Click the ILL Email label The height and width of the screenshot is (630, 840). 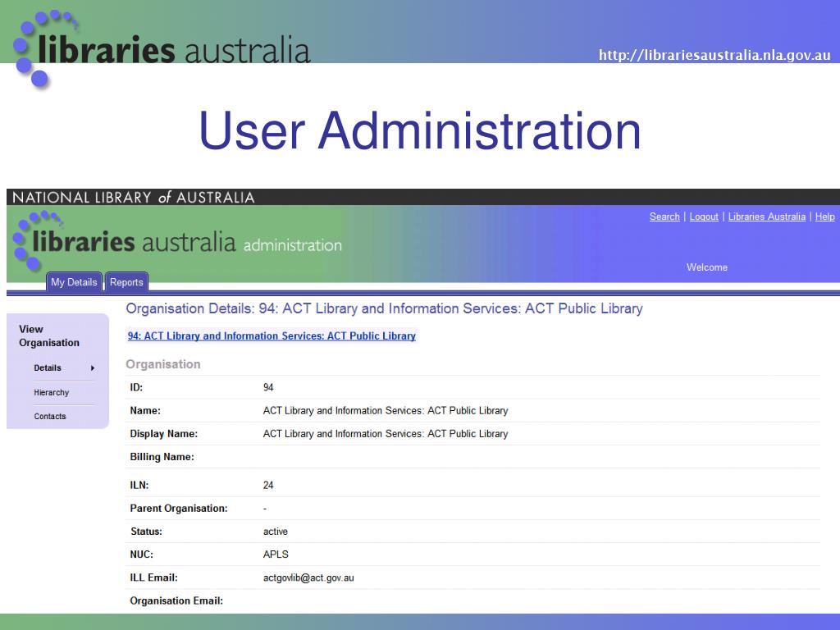coord(153,577)
